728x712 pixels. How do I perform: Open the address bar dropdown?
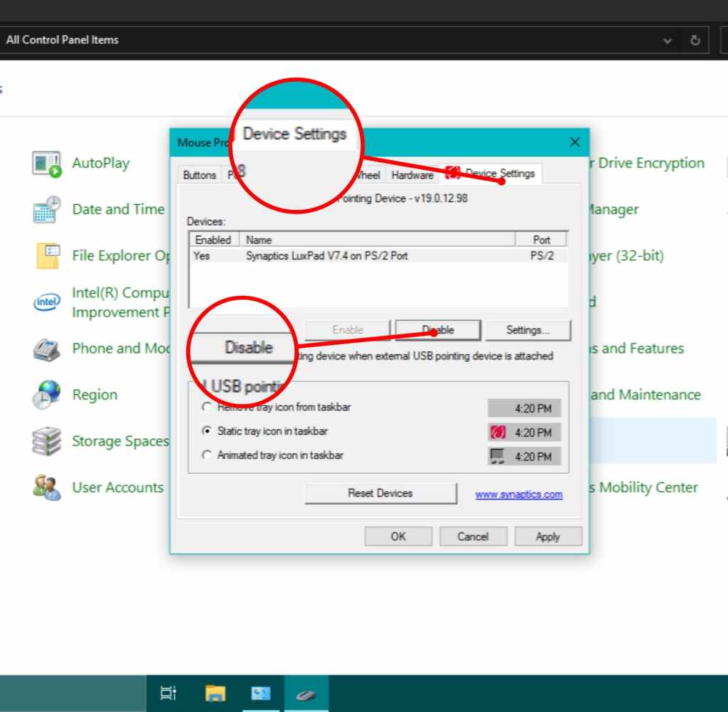(667, 40)
